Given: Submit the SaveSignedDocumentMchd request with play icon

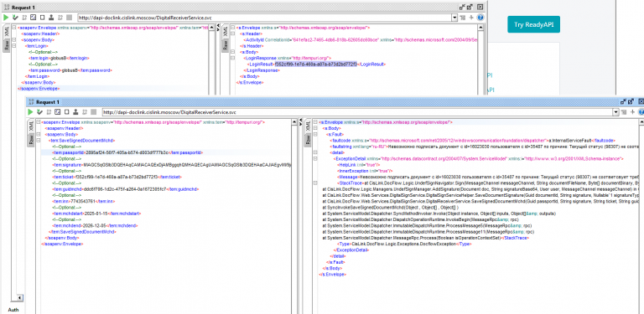Looking at the screenshot, I should (30, 112).
